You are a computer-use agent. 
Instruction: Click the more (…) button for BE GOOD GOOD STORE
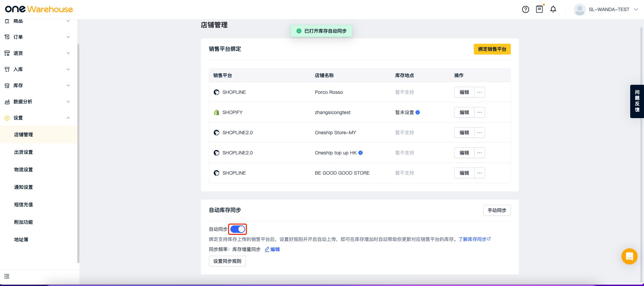pyautogui.click(x=480, y=173)
